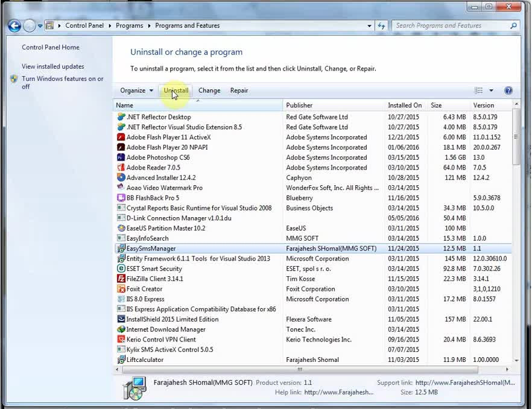The width and height of the screenshot is (532, 409).
Task: Open Turn Windows features on or off
Action: tap(63, 83)
